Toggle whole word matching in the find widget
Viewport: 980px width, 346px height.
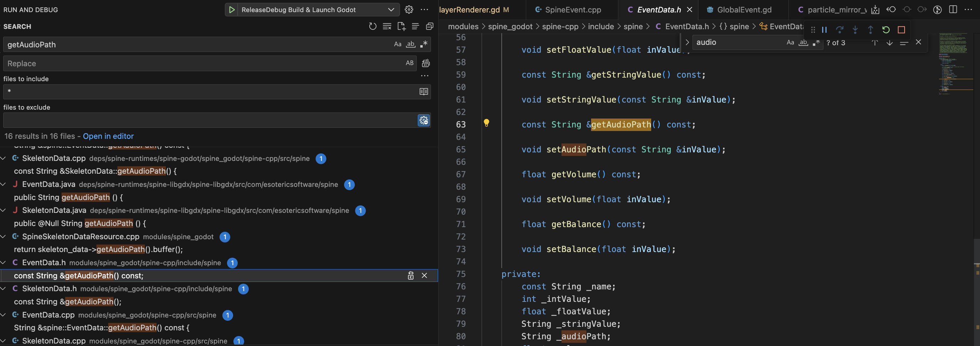803,43
